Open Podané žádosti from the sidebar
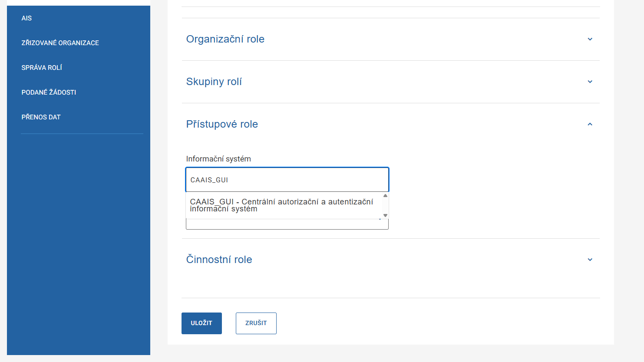 (49, 92)
